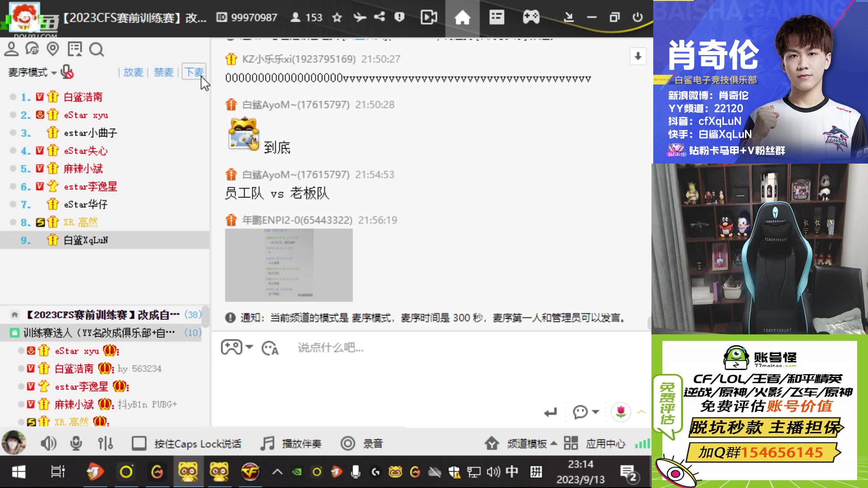
Task: Open the headset customer service icon
Action: click(x=32, y=49)
